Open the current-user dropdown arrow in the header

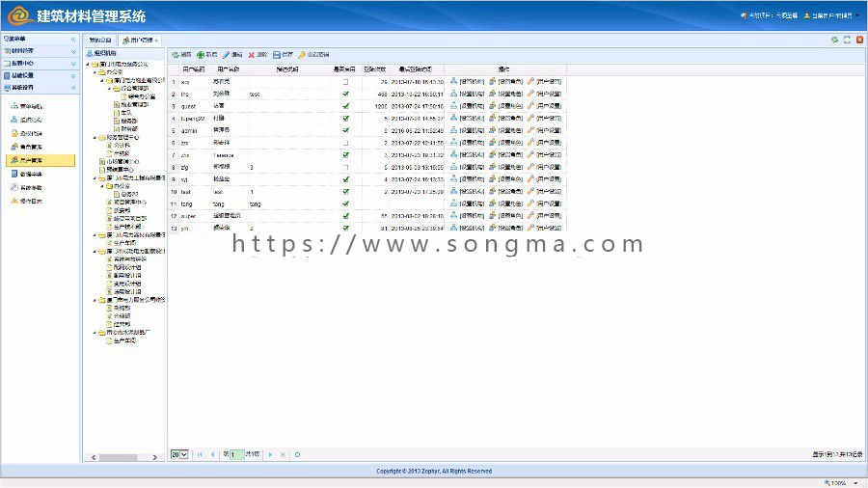(857, 15)
